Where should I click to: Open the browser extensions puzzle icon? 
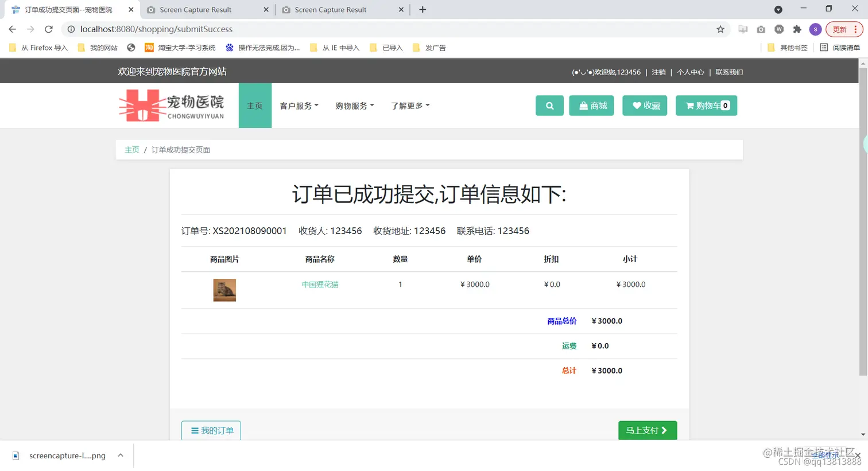pyautogui.click(x=798, y=29)
